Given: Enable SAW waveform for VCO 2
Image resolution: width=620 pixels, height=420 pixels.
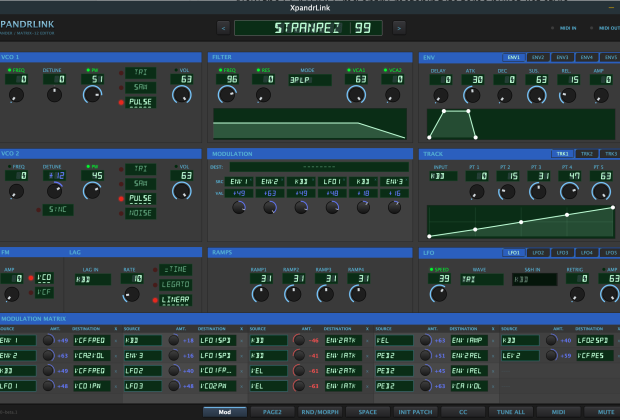Looking at the screenshot, I should [140, 184].
